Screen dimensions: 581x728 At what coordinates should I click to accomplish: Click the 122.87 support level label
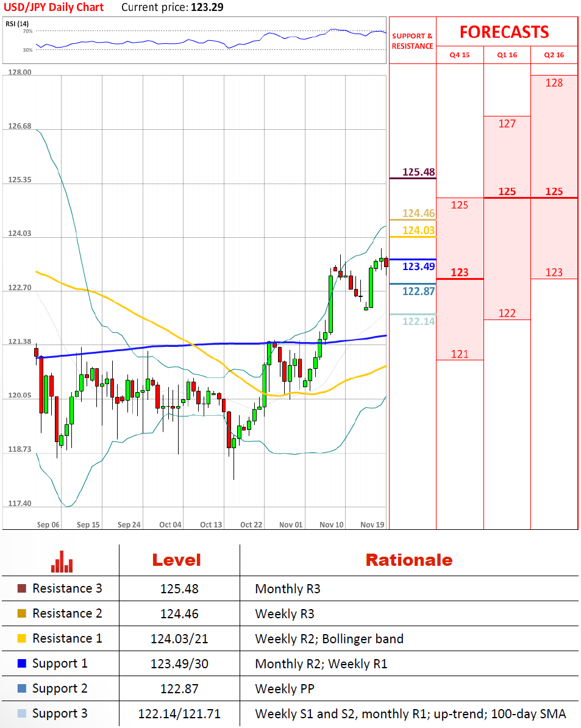[419, 291]
